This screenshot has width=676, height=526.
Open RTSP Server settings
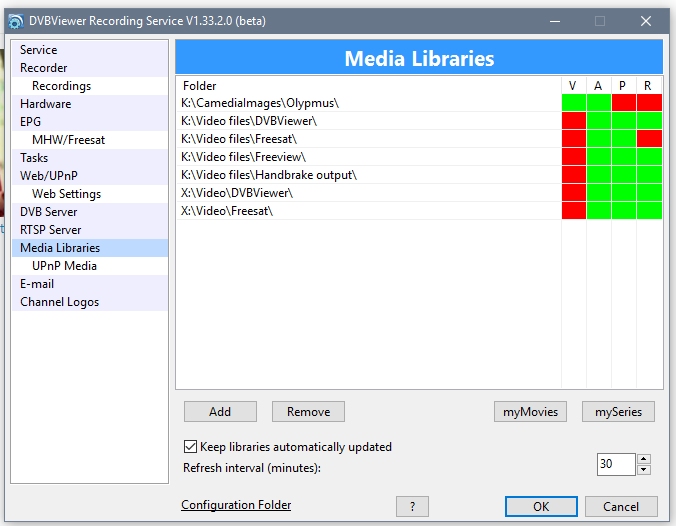(90, 230)
